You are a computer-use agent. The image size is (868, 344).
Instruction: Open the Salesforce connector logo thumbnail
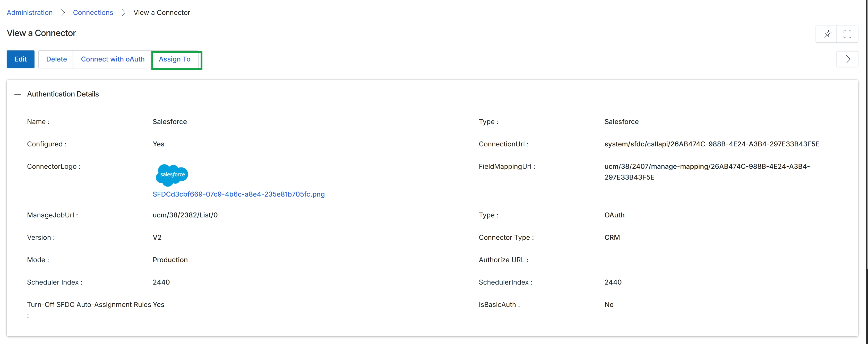click(x=172, y=175)
